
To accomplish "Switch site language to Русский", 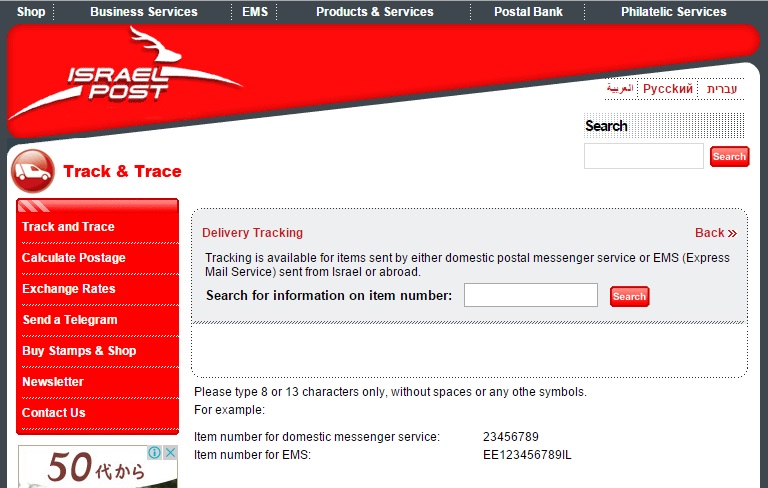I will pos(668,89).
